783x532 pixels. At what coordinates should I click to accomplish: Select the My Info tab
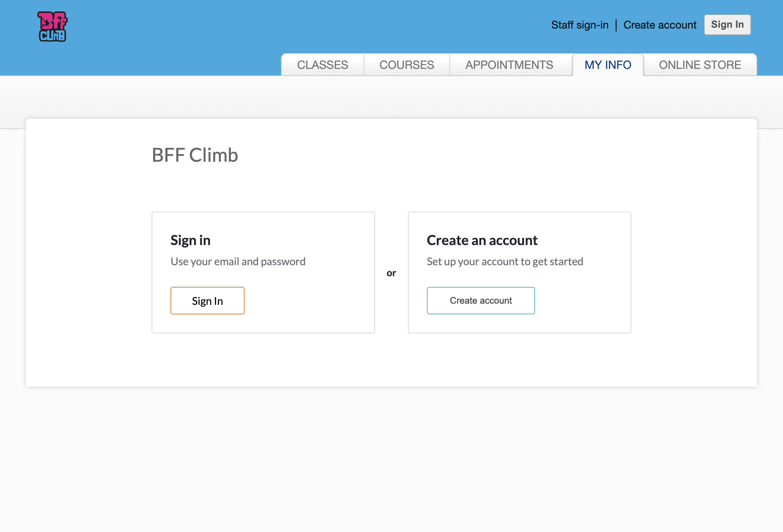[608, 65]
